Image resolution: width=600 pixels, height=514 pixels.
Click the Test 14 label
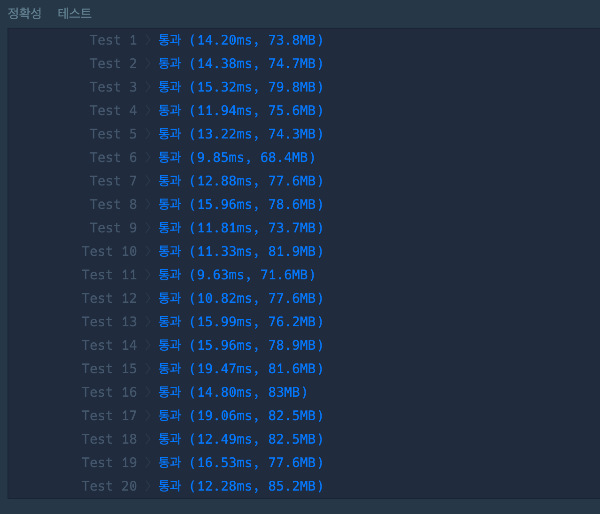pos(109,345)
